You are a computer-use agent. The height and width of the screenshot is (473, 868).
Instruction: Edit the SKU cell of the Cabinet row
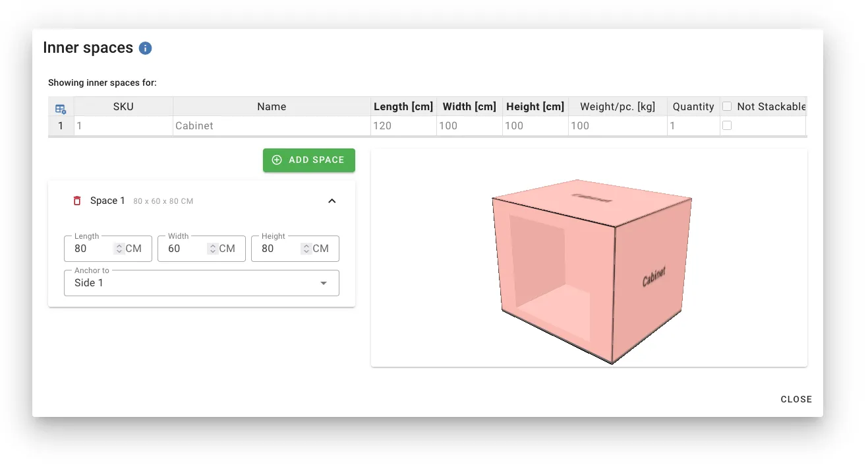point(123,125)
